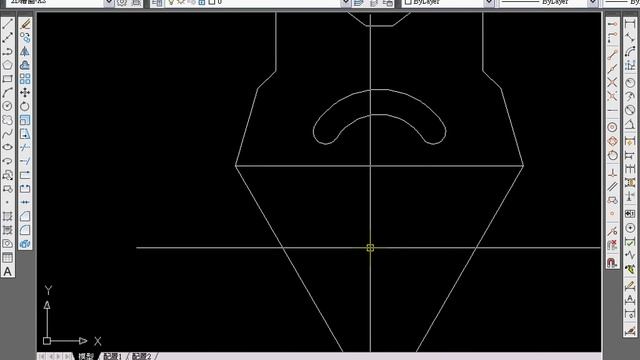Switch to the 配置2 layout tab
Image resolution: width=640 pixels, height=360 pixels.
142,356
